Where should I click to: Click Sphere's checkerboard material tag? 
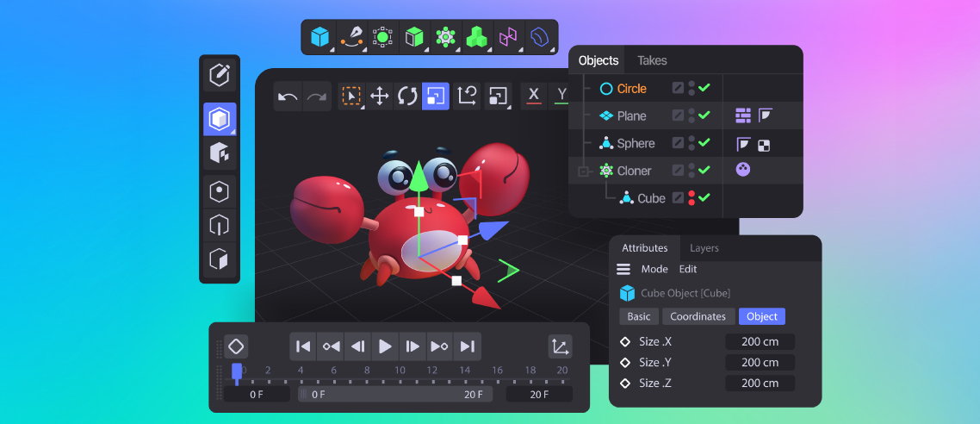pos(764,146)
